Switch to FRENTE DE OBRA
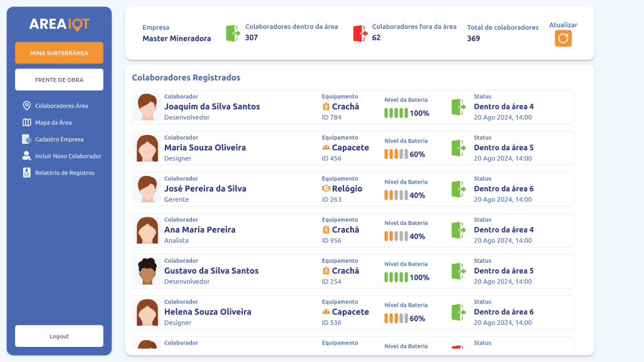This screenshot has width=644, height=362. tap(59, 80)
